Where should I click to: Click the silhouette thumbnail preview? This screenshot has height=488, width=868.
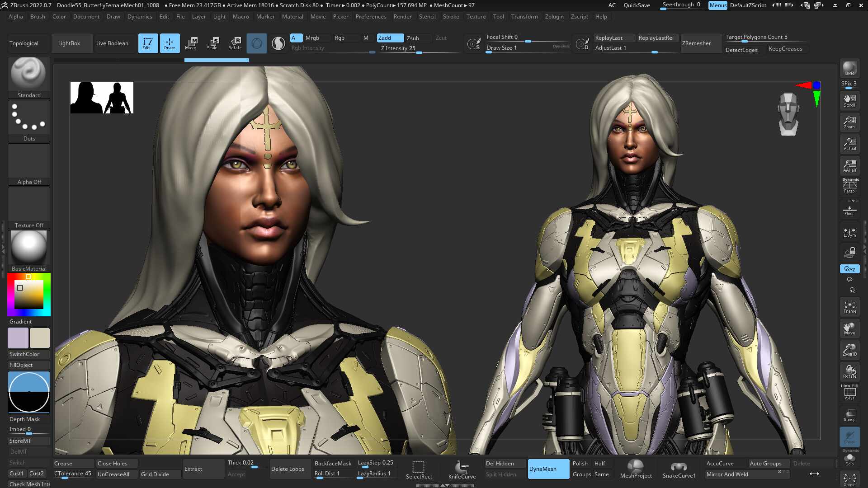(102, 98)
